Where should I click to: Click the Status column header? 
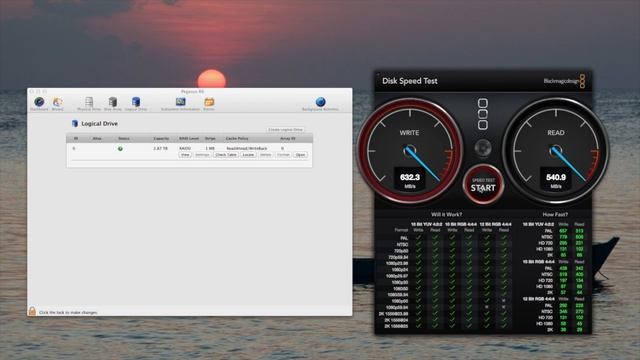tap(124, 139)
